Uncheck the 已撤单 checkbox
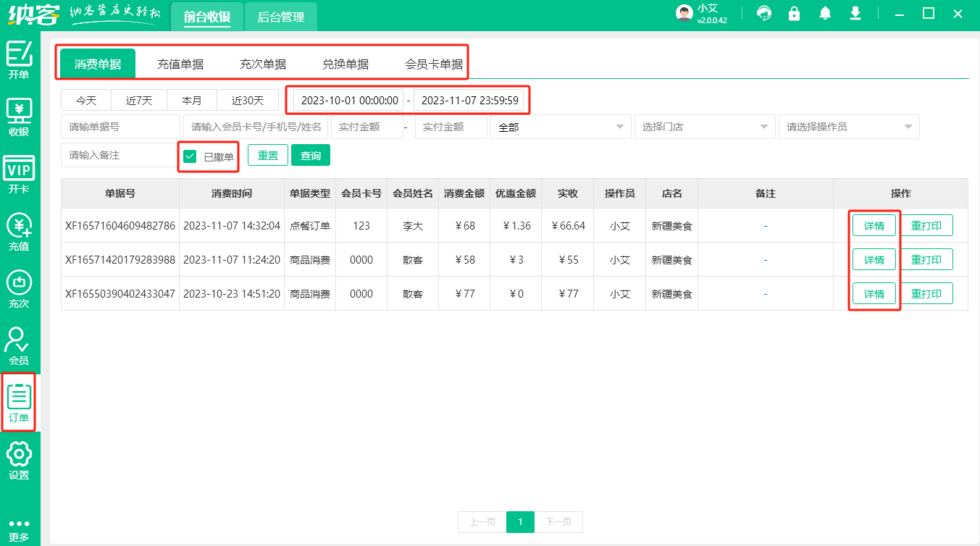Image resolution: width=980 pixels, height=546 pixels. 190,155
